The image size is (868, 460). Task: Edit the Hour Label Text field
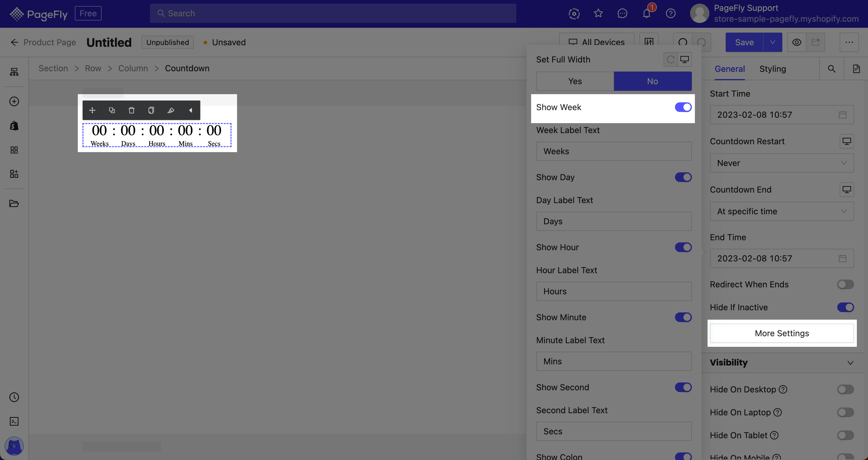[x=613, y=291]
